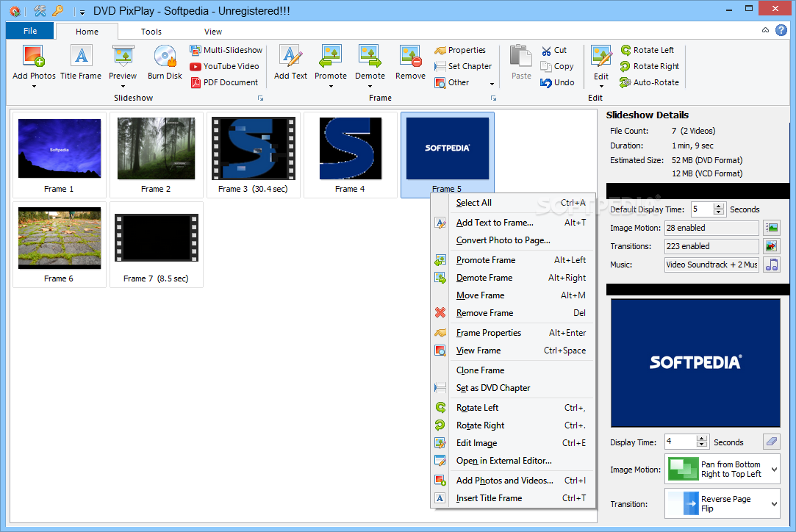Choose Clone Frame from context menu
Screen dimensions: 796x532
pos(513,370)
